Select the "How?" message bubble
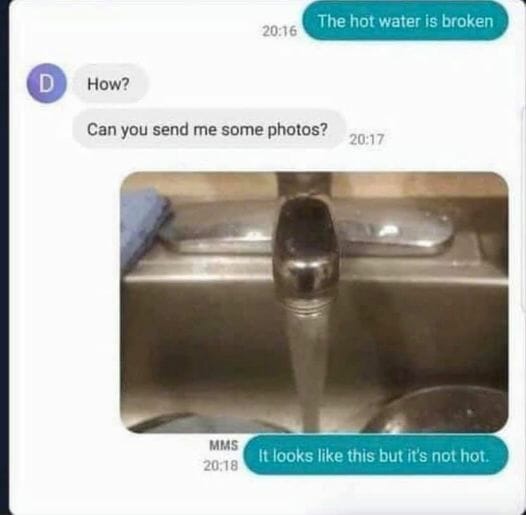This screenshot has width=526, height=515. 109,83
